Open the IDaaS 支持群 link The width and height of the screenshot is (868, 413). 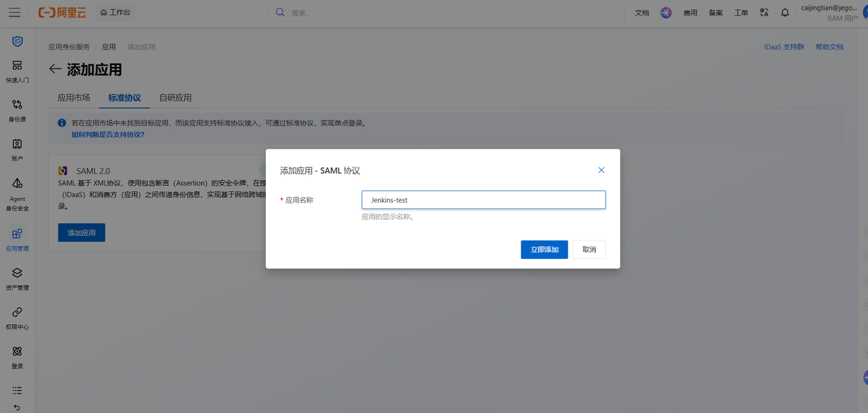784,47
